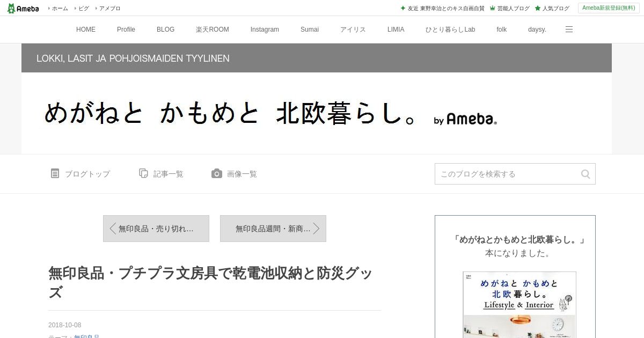Open the LIMIA menu item

(x=396, y=30)
